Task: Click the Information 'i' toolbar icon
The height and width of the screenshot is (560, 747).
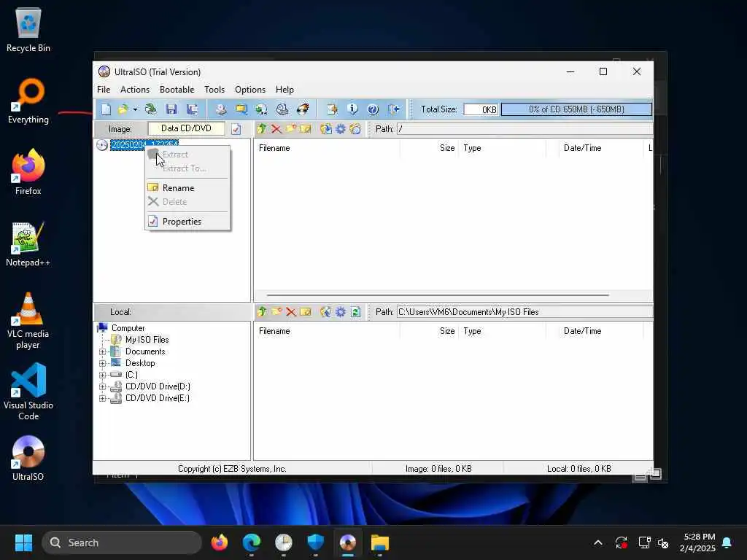Action: (x=352, y=109)
